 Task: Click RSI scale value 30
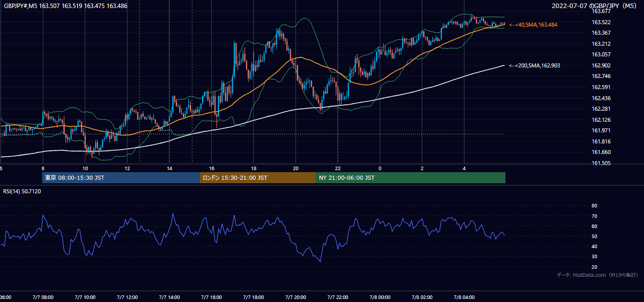(594, 257)
